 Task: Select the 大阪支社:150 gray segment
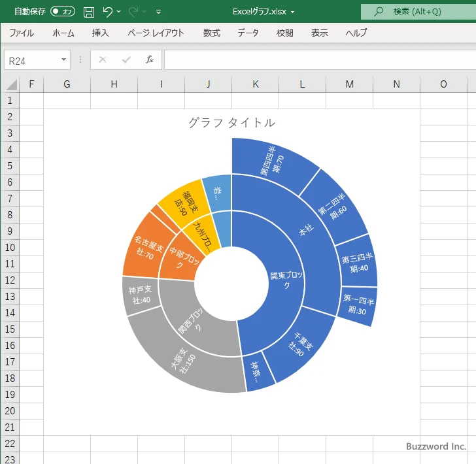185,361
